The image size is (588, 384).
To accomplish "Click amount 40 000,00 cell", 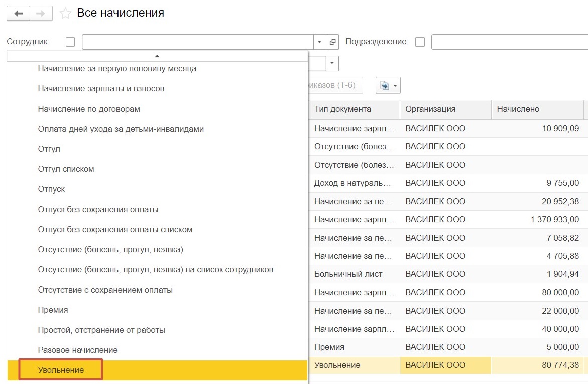I will point(537,329).
